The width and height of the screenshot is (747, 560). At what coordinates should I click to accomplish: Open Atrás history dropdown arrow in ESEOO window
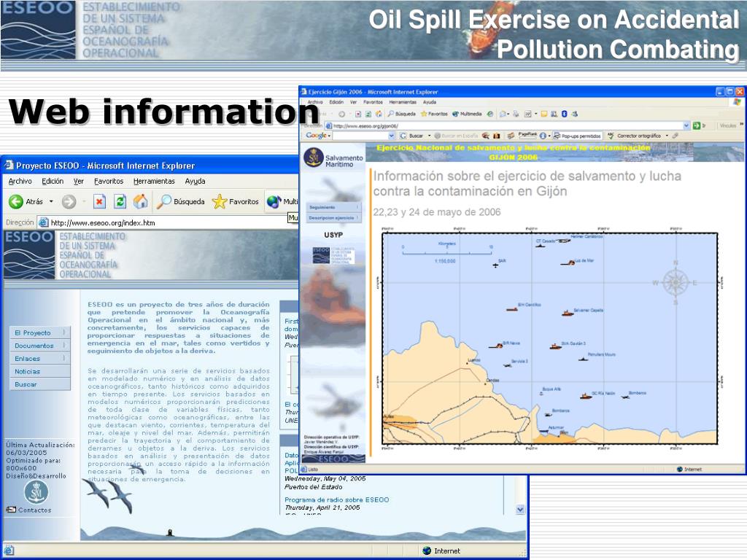coord(51,201)
